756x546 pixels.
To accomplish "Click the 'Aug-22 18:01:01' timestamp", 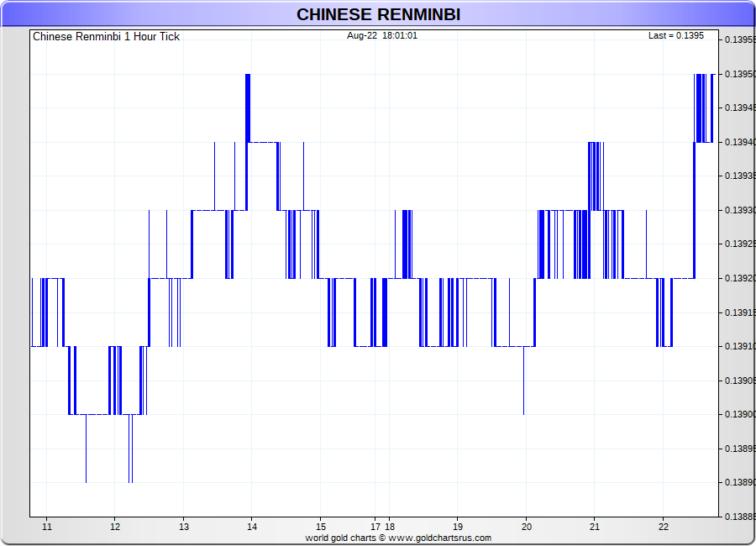I will click(382, 35).
